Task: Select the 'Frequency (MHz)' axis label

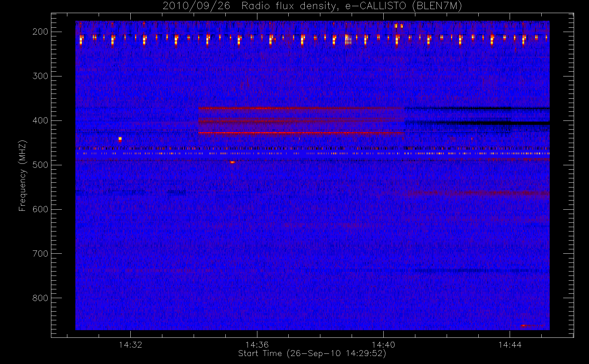Action: point(23,175)
